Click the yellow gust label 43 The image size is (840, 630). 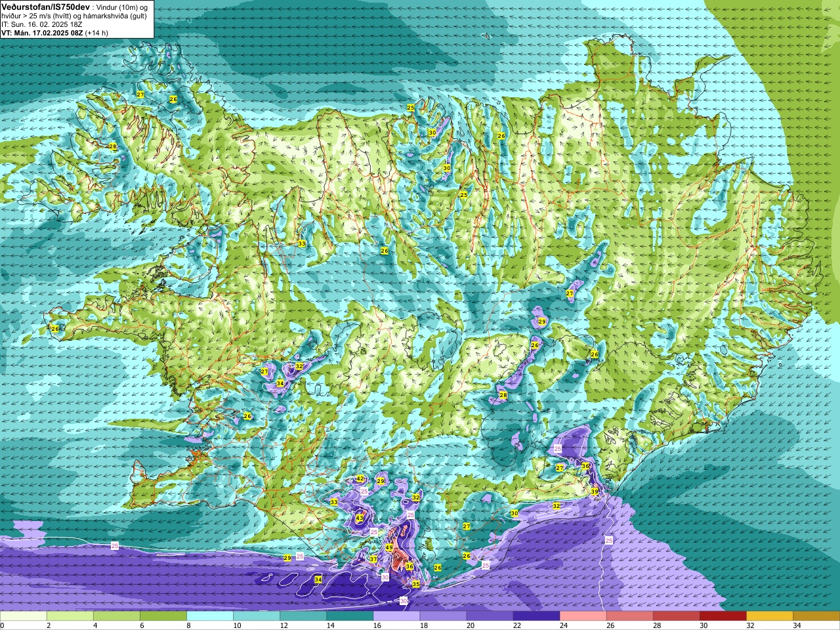pos(359,518)
